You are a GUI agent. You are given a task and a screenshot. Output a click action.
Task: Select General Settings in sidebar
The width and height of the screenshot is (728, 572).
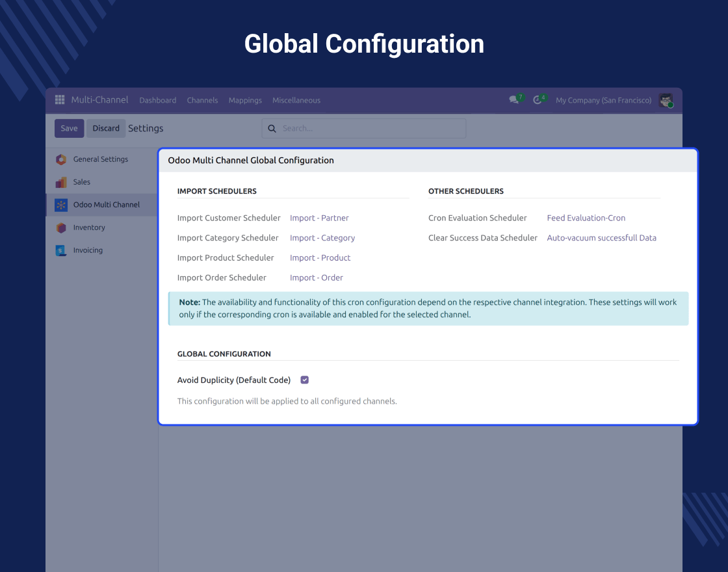point(102,159)
